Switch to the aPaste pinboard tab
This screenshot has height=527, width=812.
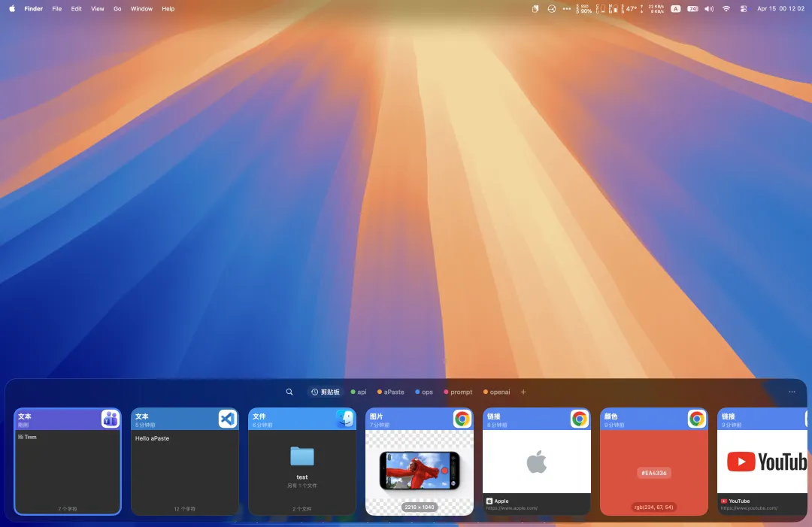(x=390, y=392)
